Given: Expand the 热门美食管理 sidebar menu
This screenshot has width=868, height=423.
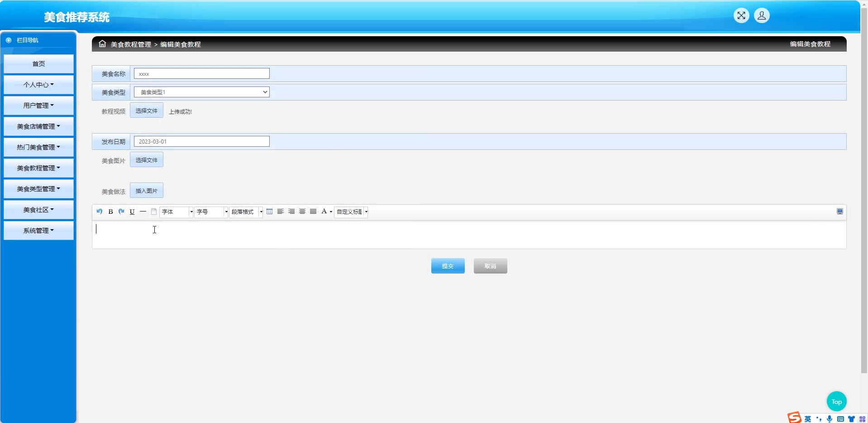Looking at the screenshot, I should pos(38,147).
